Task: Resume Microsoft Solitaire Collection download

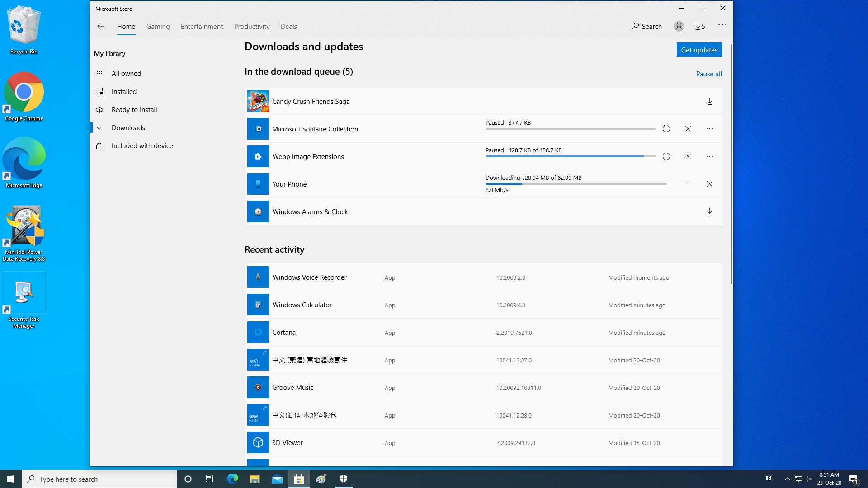Action: pos(666,129)
